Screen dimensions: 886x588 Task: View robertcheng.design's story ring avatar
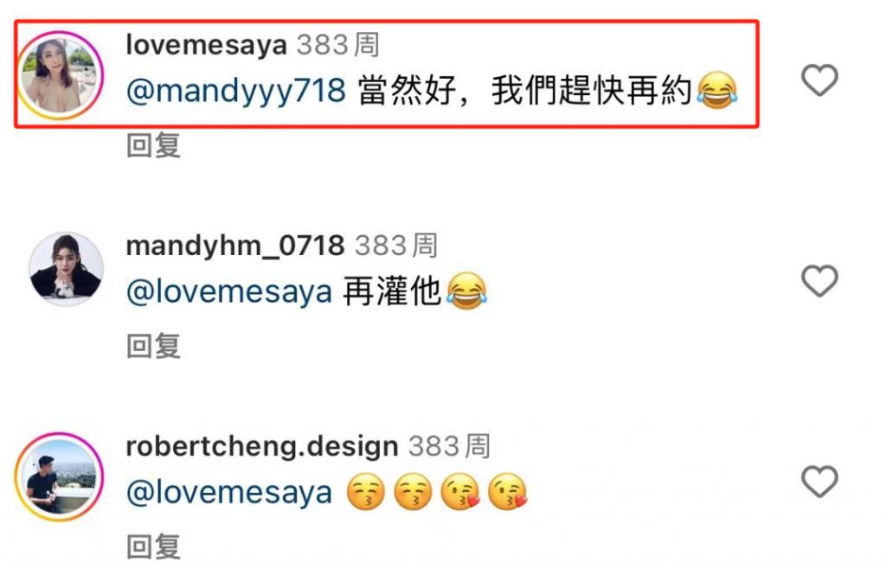pyautogui.click(x=60, y=476)
